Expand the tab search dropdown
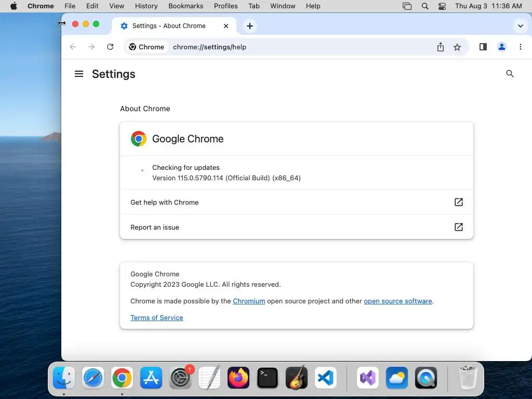The height and width of the screenshot is (399, 532). [x=520, y=26]
